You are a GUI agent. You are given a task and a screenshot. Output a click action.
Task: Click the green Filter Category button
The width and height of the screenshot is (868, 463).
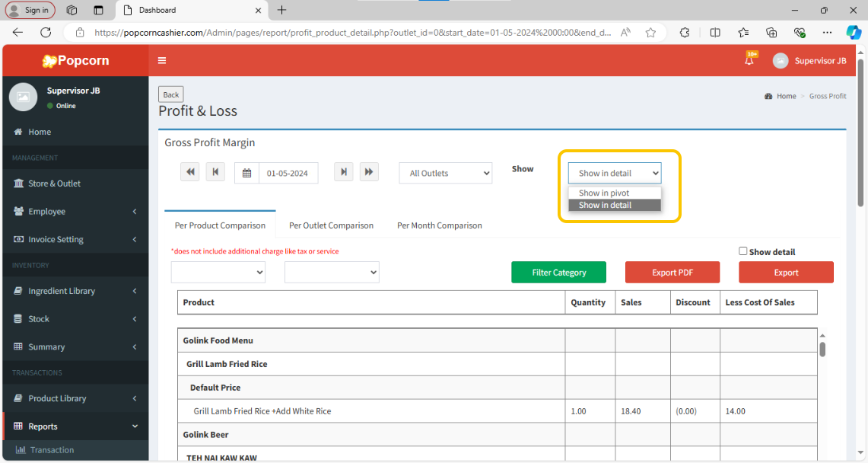558,272
